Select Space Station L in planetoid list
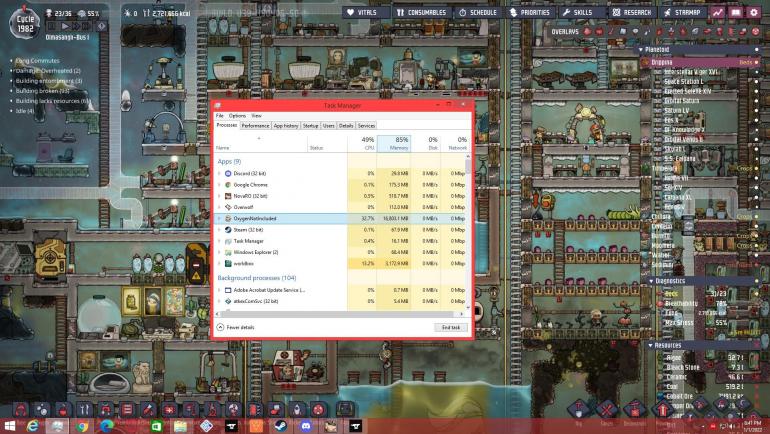770x434 pixels. 684,81
